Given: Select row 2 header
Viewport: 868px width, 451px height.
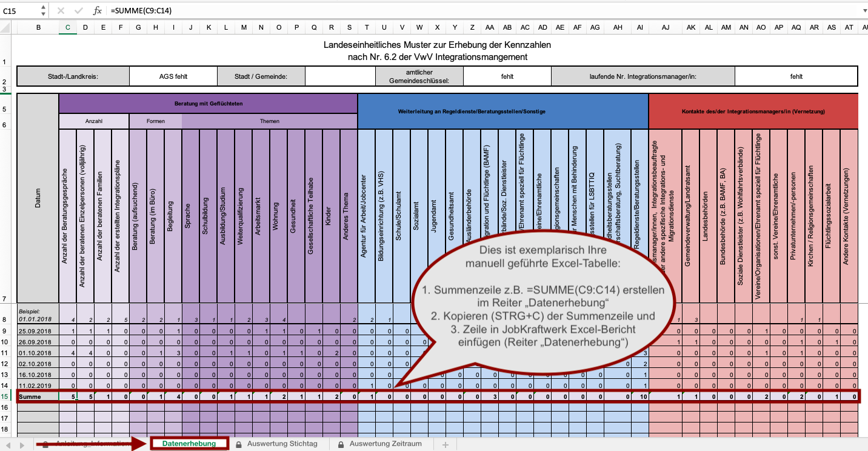Looking at the screenshot, I should click(5, 76).
